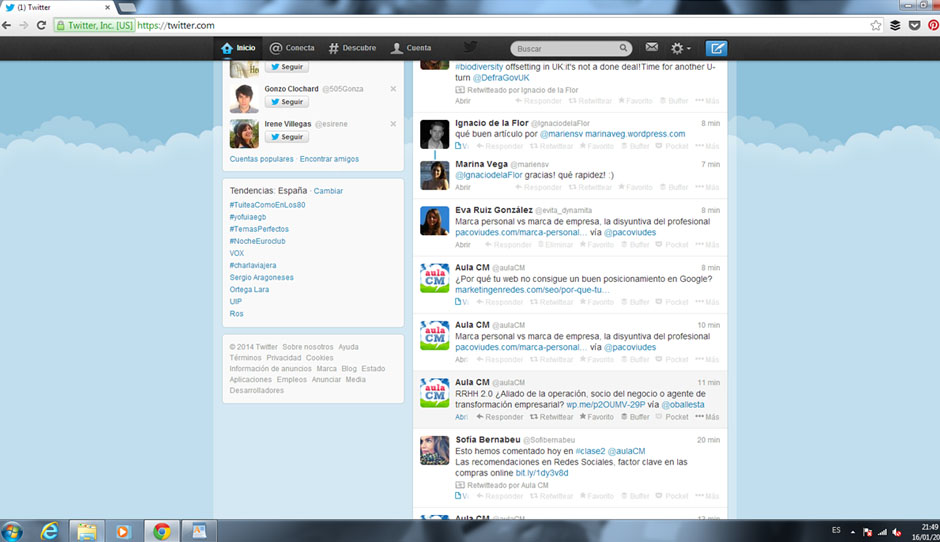Screen dimensions: 940x542
Task: Open the settings gear dropdown menu
Action: click(x=680, y=48)
